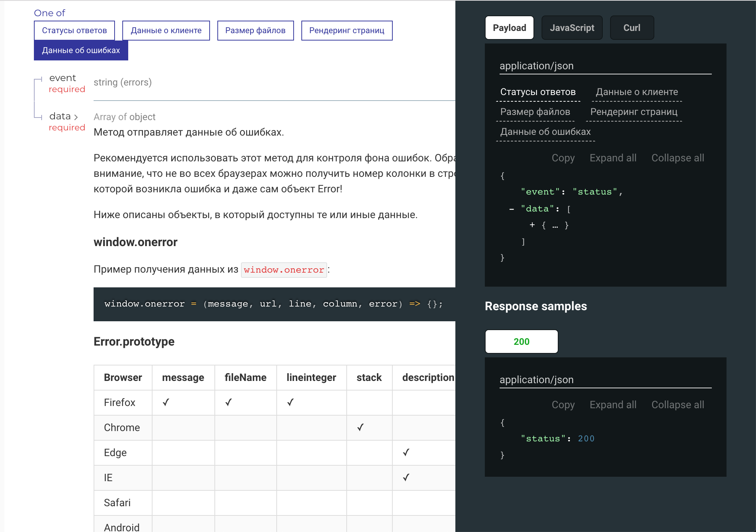Choose 'Рендеринг страниц' example in payload panel
This screenshot has width=756, height=532.
tap(634, 112)
